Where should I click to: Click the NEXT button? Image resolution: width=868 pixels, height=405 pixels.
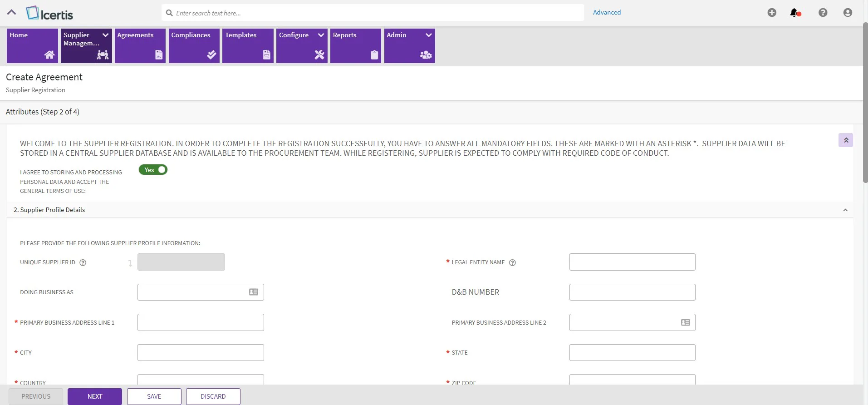[x=95, y=396]
